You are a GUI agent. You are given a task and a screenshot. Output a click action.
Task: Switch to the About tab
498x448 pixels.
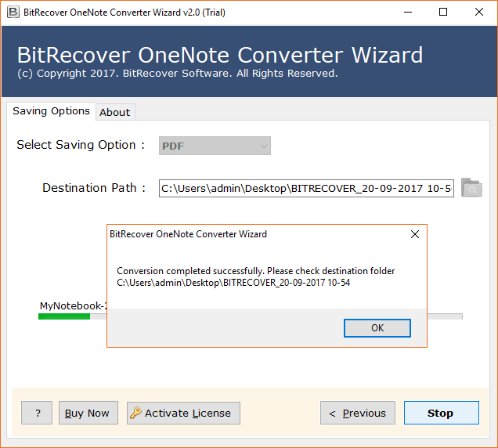115,112
